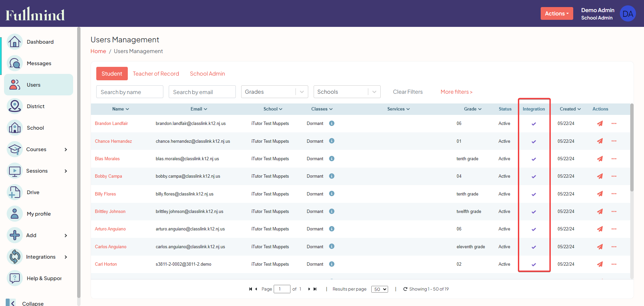Collapse the sidebar with the arrow icon
This screenshot has height=306, width=644.
point(11,303)
